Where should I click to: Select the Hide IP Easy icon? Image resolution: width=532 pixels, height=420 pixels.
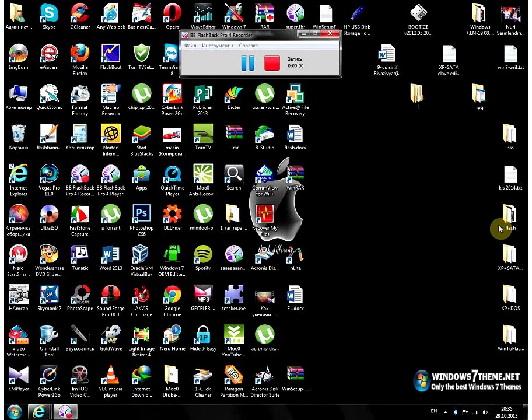[203, 338]
